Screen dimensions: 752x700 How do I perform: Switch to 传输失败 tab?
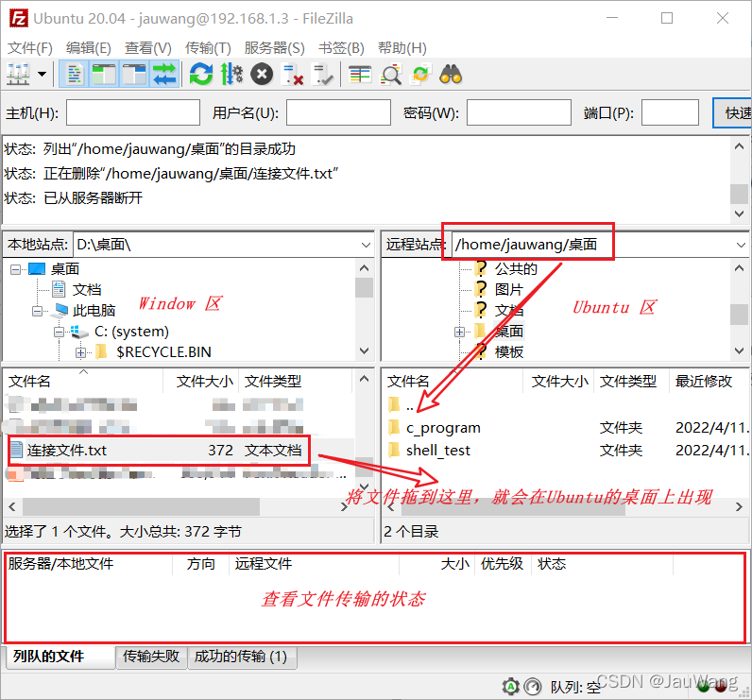pyautogui.click(x=151, y=657)
